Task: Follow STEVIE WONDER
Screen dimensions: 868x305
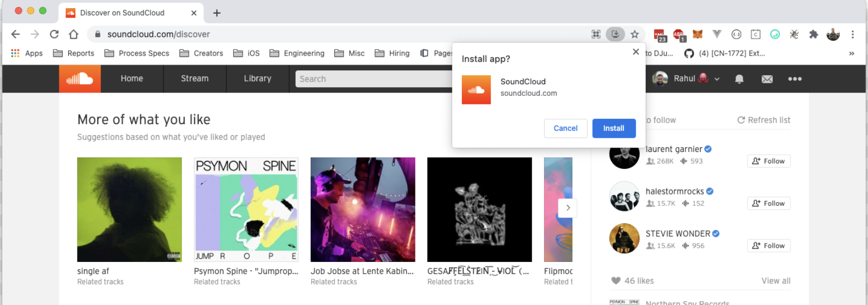Action: (769, 246)
